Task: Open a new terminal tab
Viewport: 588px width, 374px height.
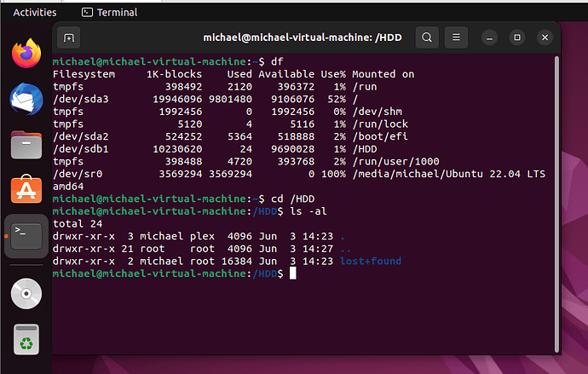Action: point(69,37)
